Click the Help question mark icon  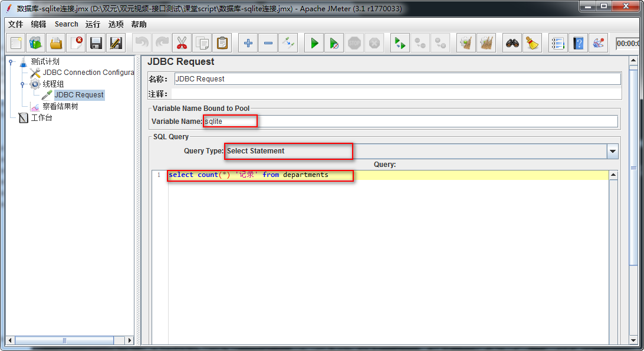point(579,43)
